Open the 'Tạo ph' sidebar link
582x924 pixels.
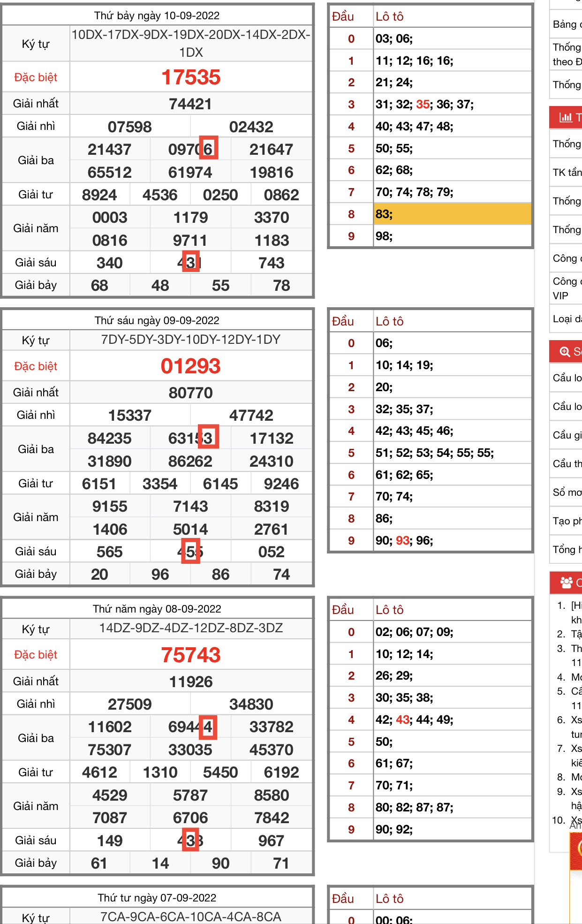click(x=567, y=521)
